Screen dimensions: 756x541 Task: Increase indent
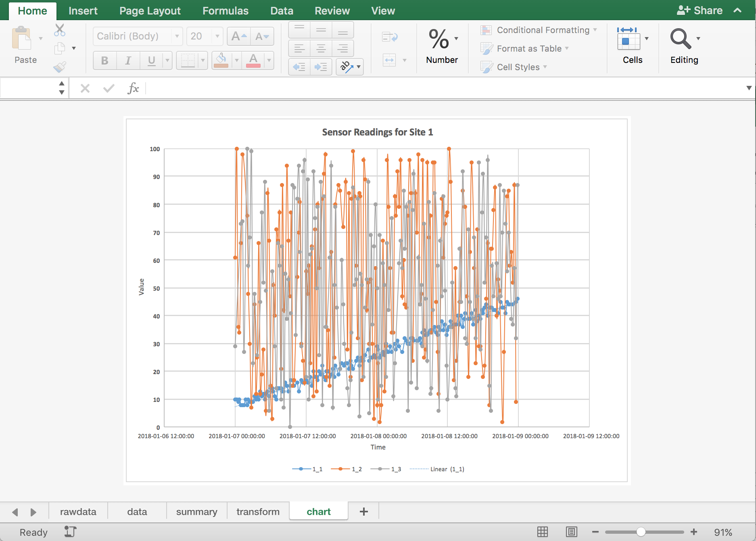[321, 67]
